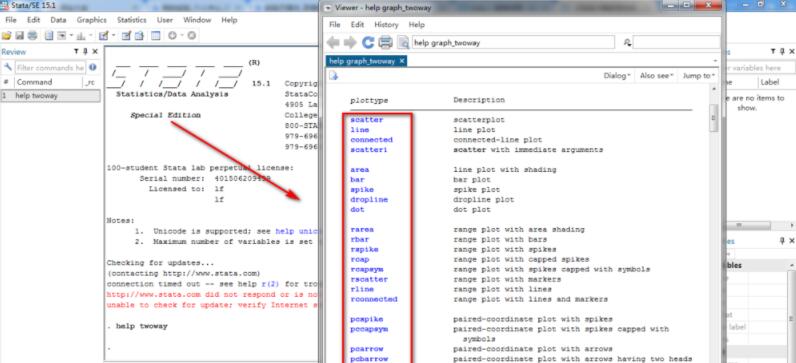Open the Dialog dropdown in Viewer
796x363 pixels.
tap(617, 76)
